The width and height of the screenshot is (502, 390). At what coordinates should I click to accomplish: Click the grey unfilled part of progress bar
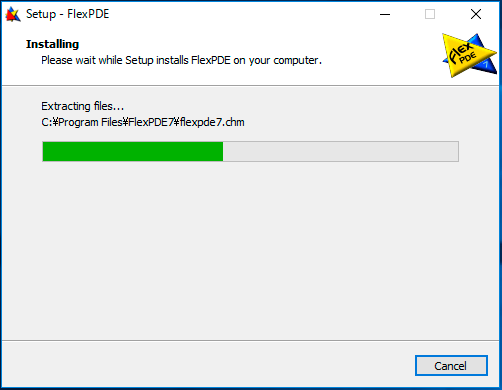tap(341, 151)
